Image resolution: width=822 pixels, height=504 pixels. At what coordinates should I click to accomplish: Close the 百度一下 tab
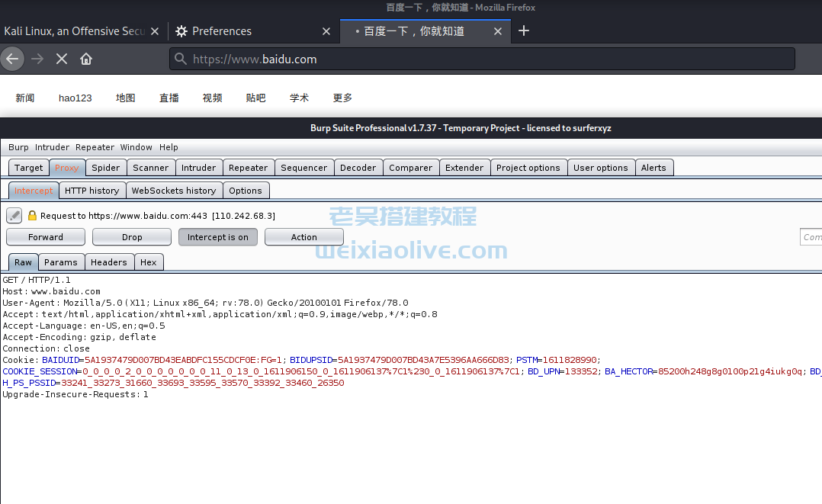[498, 31]
